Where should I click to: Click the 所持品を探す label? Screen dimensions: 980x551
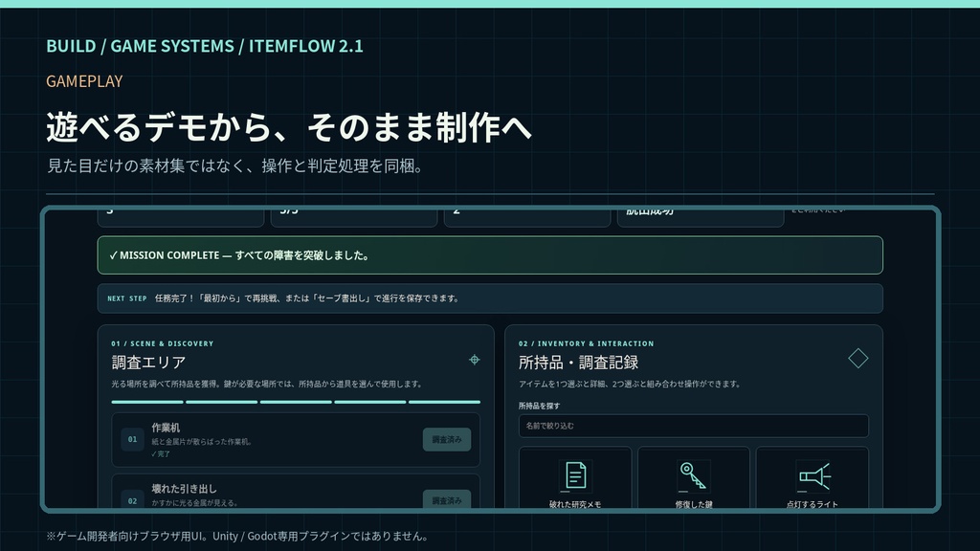pyautogui.click(x=539, y=406)
